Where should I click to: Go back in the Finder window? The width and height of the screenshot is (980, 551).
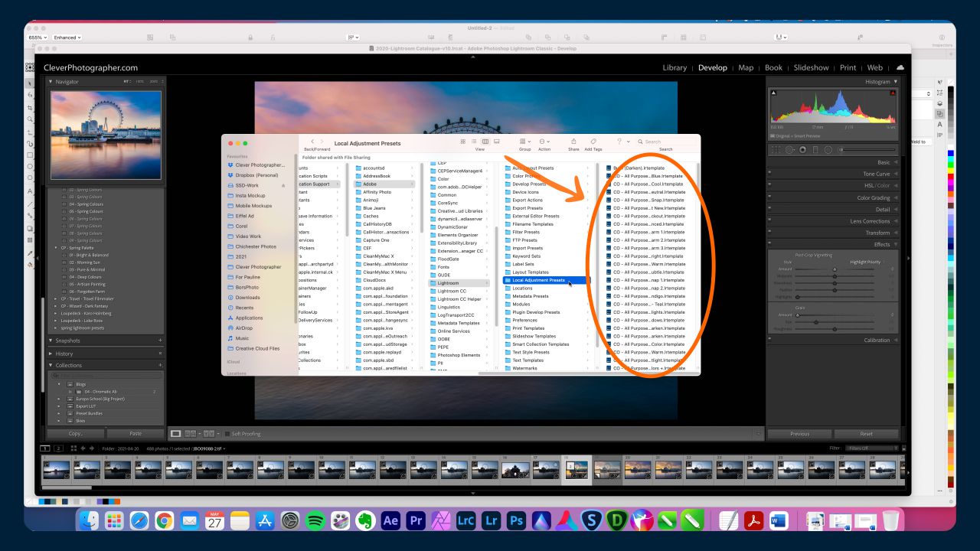click(x=312, y=142)
